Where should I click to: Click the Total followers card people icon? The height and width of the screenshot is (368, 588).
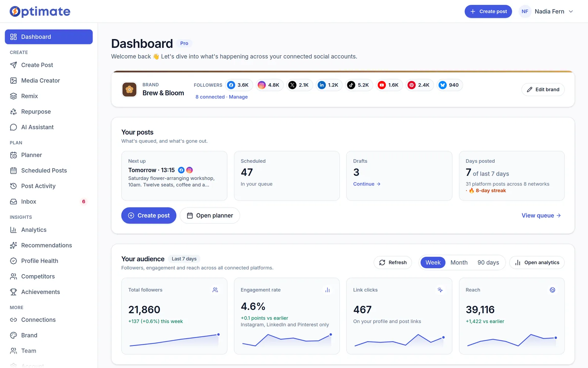(215, 290)
